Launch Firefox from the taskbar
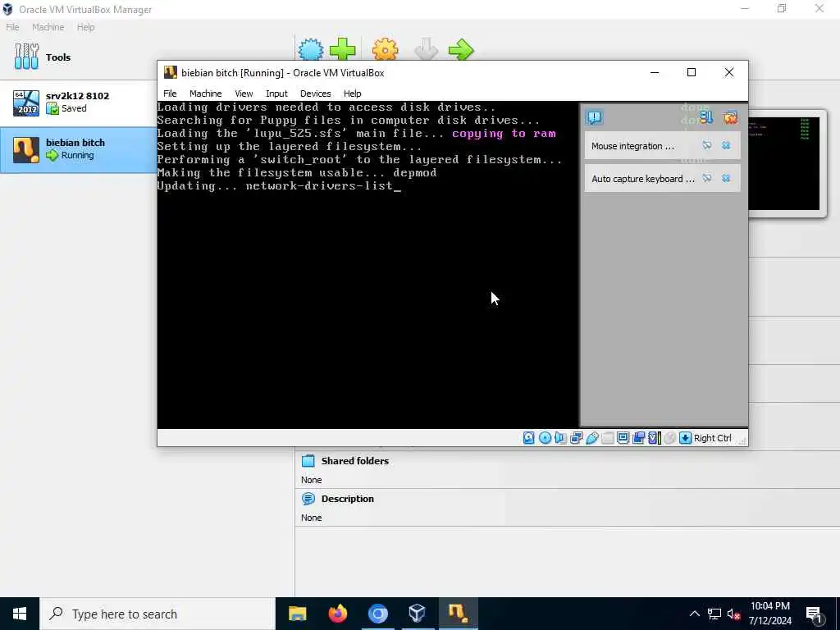Image resolution: width=840 pixels, height=630 pixels. [337, 614]
